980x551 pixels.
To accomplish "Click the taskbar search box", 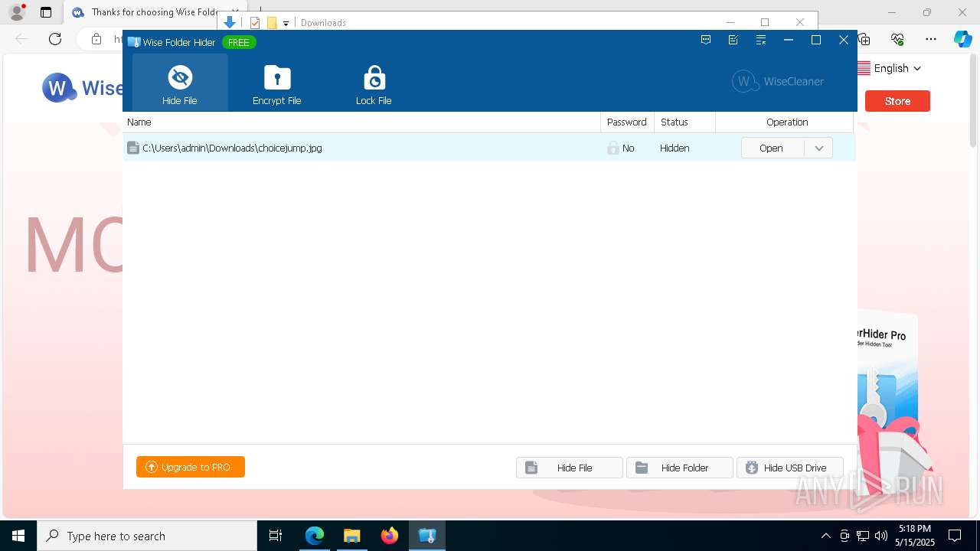I will pos(147,536).
